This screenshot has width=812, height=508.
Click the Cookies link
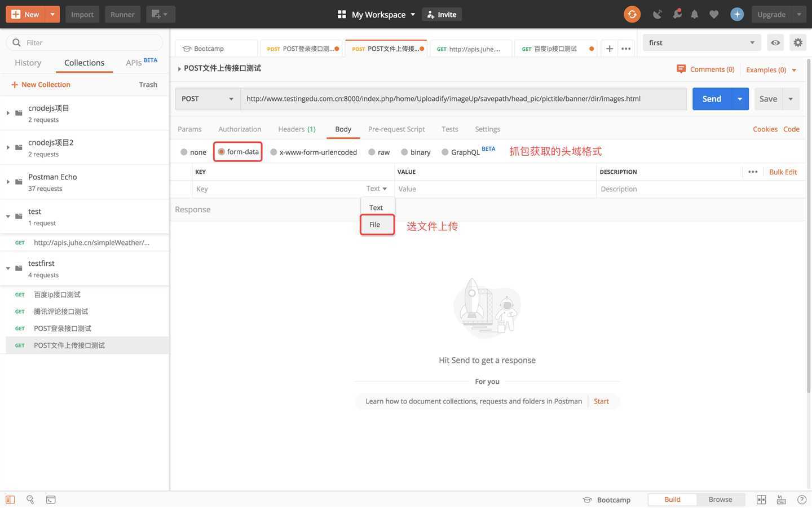point(765,129)
